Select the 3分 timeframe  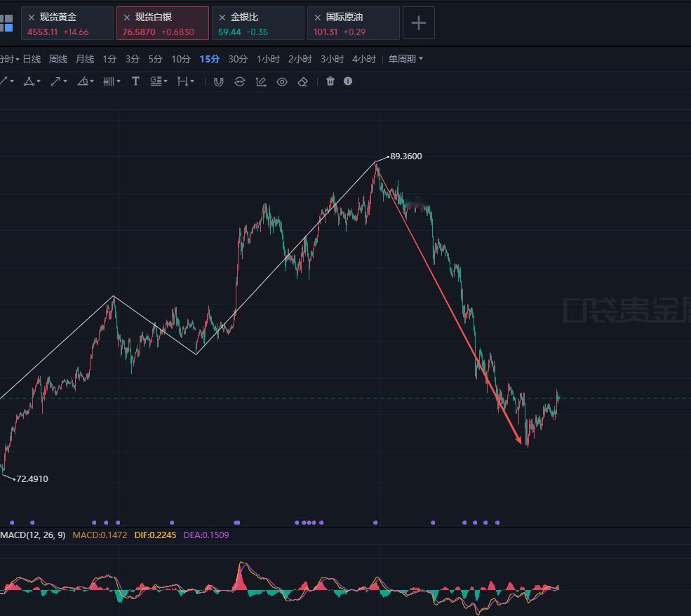[132, 59]
